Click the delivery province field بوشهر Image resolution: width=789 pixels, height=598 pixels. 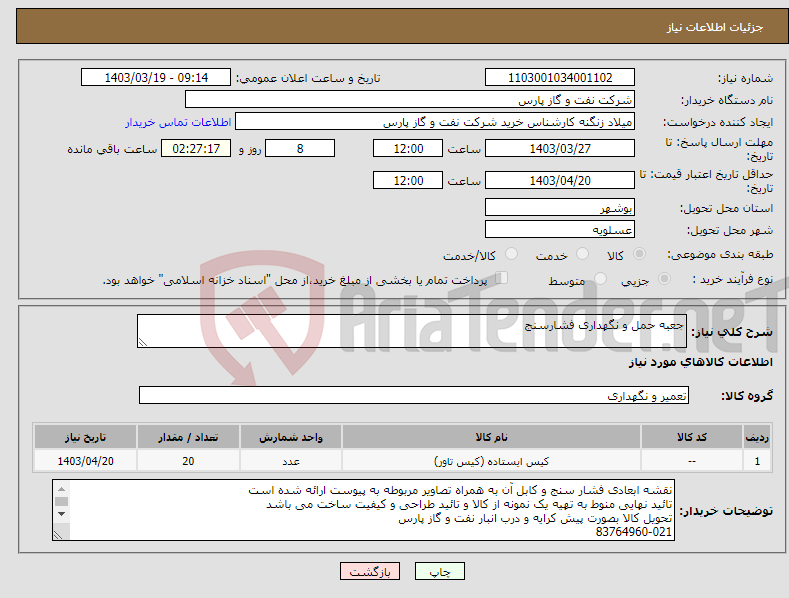click(x=560, y=207)
